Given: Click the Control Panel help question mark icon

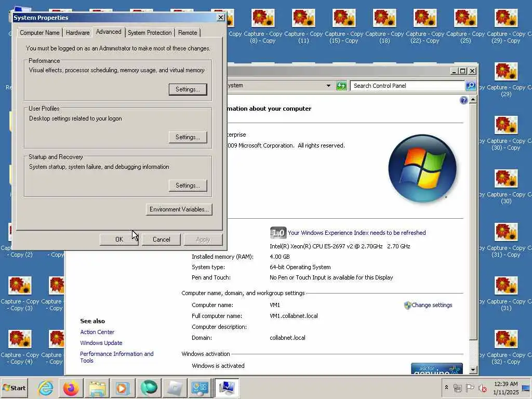Looking at the screenshot, I should click(463, 100).
